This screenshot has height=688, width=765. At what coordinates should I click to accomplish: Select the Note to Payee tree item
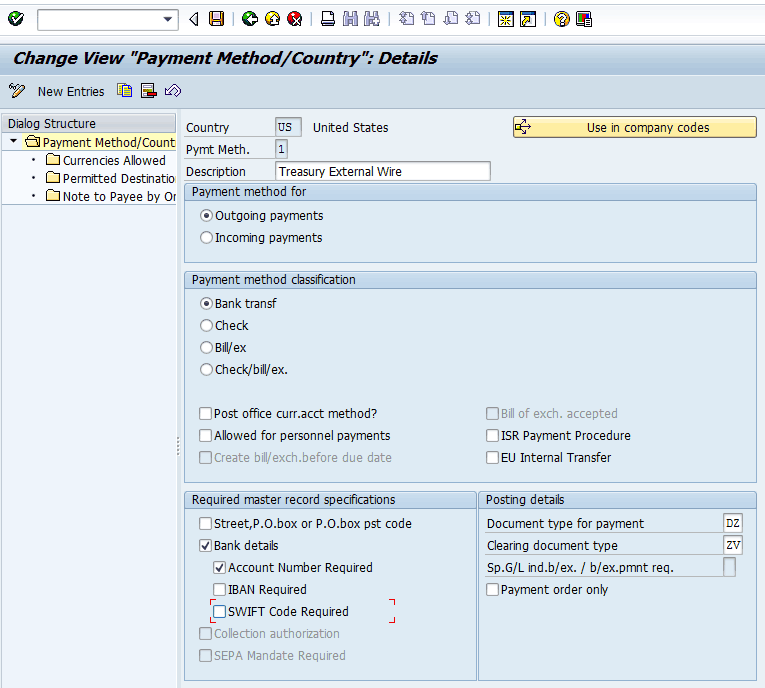point(118,196)
